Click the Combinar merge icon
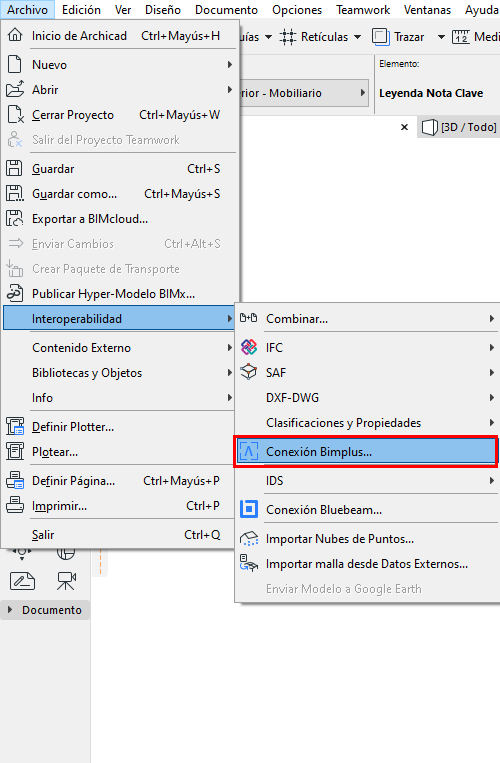The height and width of the screenshot is (763, 500). (249, 318)
